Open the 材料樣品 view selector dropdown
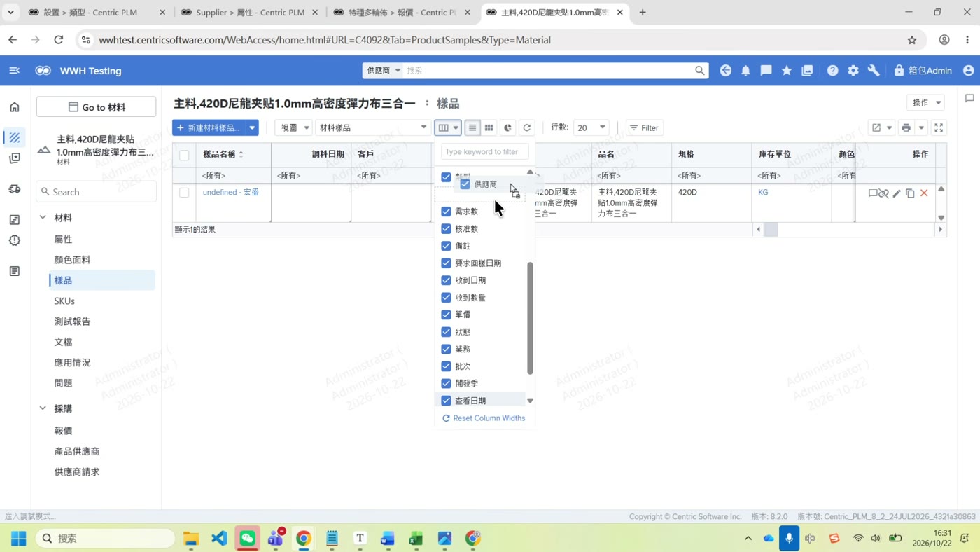 [x=372, y=128]
